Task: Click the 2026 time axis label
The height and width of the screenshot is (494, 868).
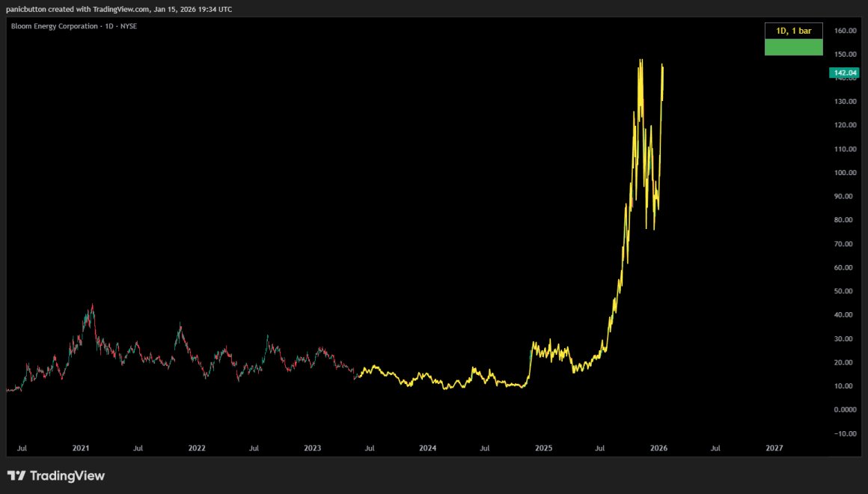Action: click(x=658, y=448)
